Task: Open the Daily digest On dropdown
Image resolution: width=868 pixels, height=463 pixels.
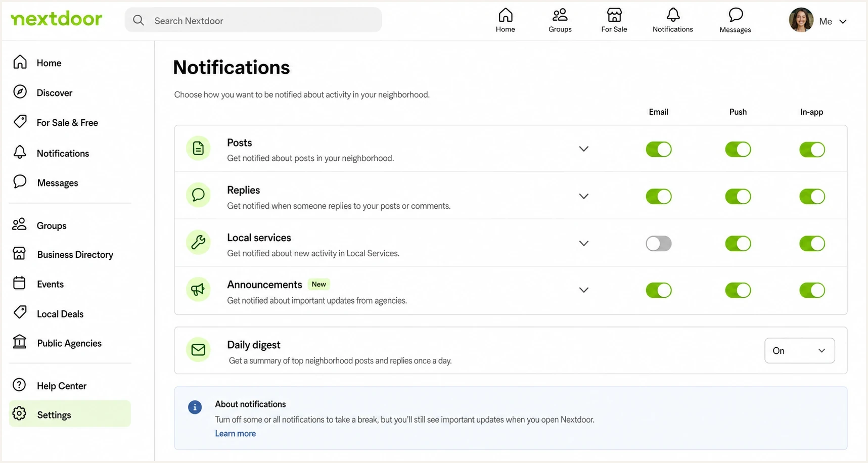Action: point(799,350)
